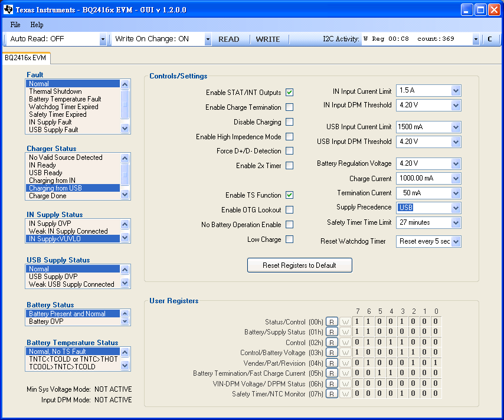The image size is (504, 420).
Task: Click the IN Supply Status scroll up arrow
Action: [x=125, y=224]
